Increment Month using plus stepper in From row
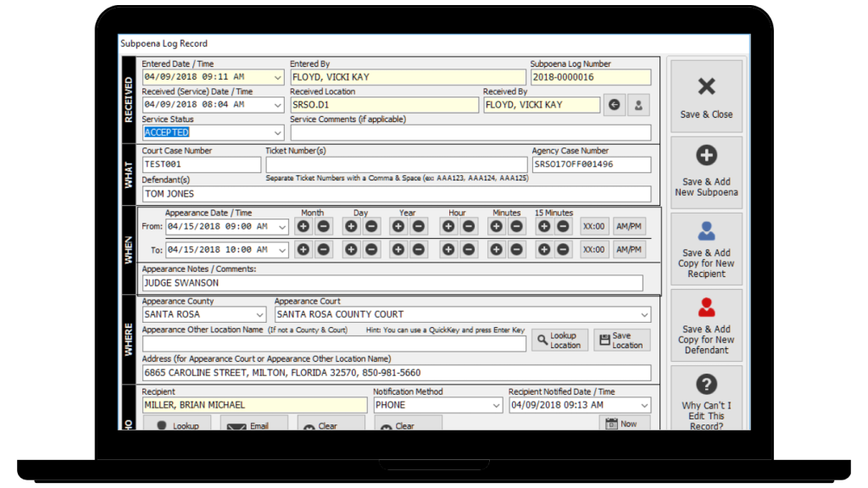Viewport: 868px width, 488px height. [303, 226]
